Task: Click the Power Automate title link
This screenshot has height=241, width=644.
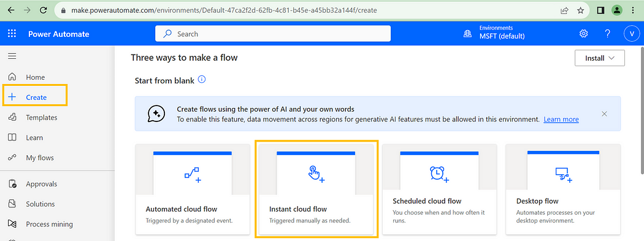Action: coord(59,34)
